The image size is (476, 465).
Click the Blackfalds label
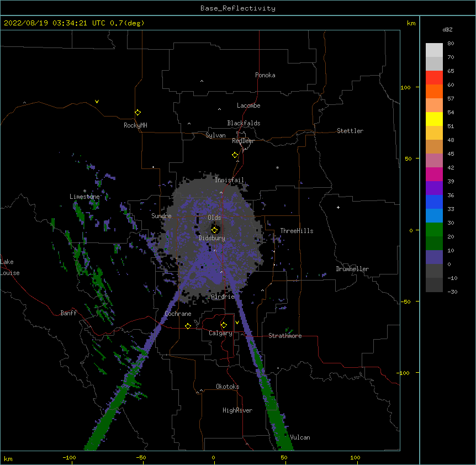(244, 123)
